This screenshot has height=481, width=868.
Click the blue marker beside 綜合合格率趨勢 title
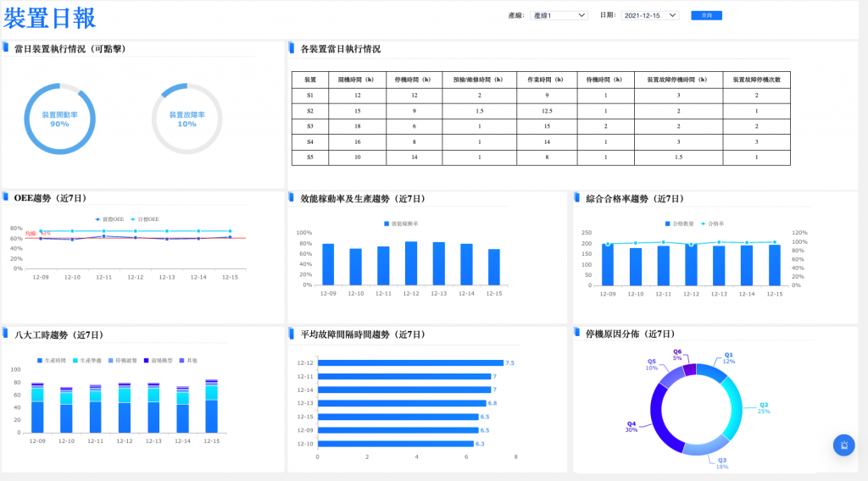pyautogui.click(x=577, y=197)
